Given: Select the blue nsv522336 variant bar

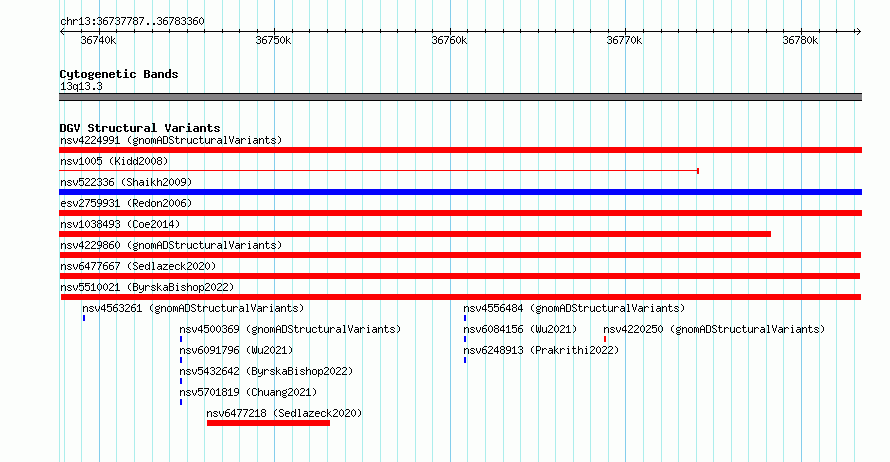Looking at the screenshot, I should [x=460, y=192].
